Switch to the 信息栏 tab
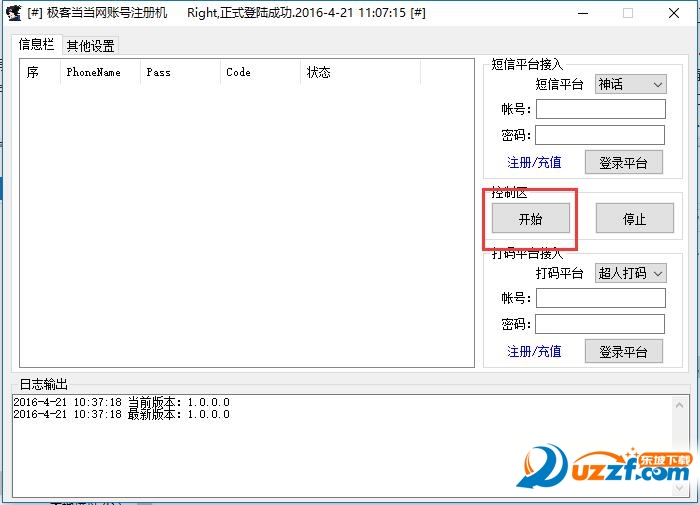The image size is (700, 505). tap(37, 44)
